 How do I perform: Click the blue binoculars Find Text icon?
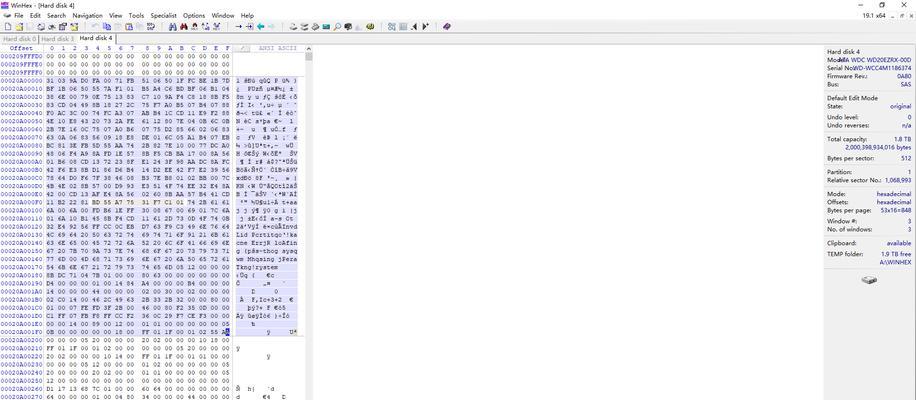pyautogui.click(x=172, y=26)
